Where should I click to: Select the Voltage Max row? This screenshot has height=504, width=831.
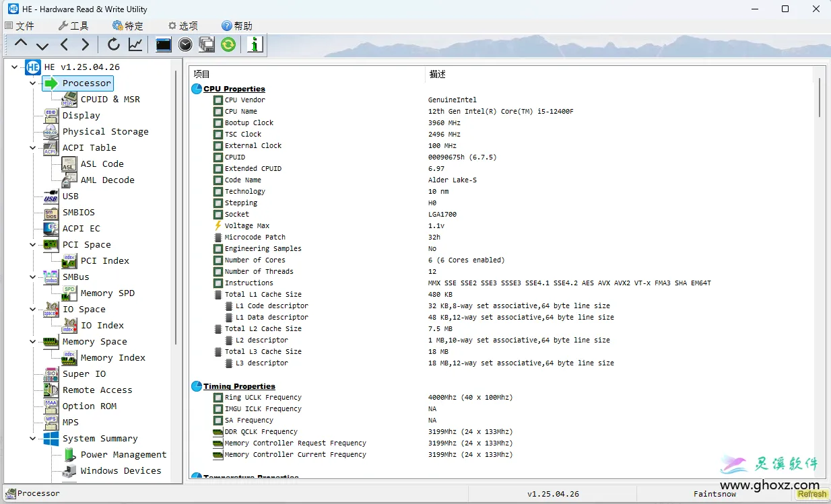point(502,226)
